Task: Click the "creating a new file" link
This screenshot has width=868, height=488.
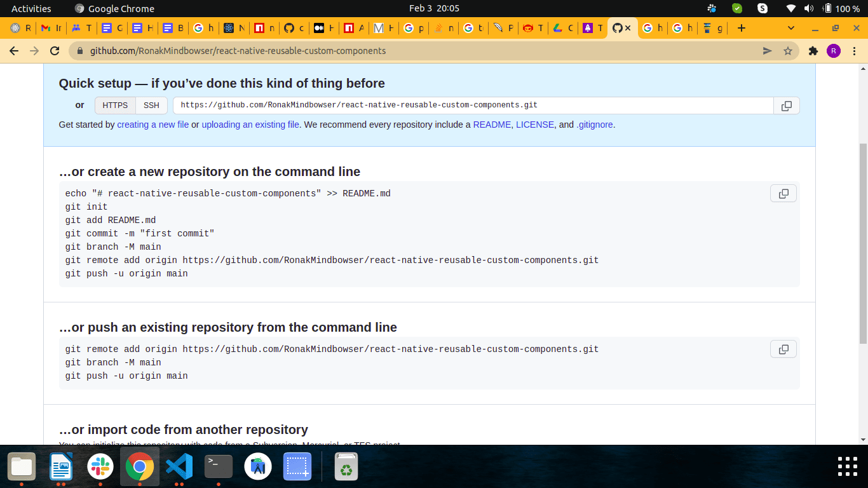Action: click(x=153, y=125)
